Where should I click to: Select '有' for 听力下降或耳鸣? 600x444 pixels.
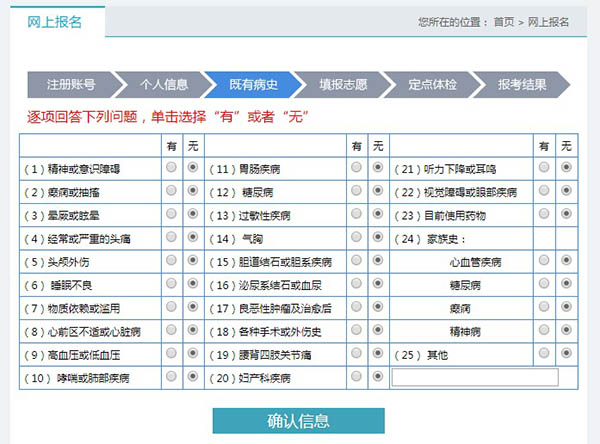[544, 167]
